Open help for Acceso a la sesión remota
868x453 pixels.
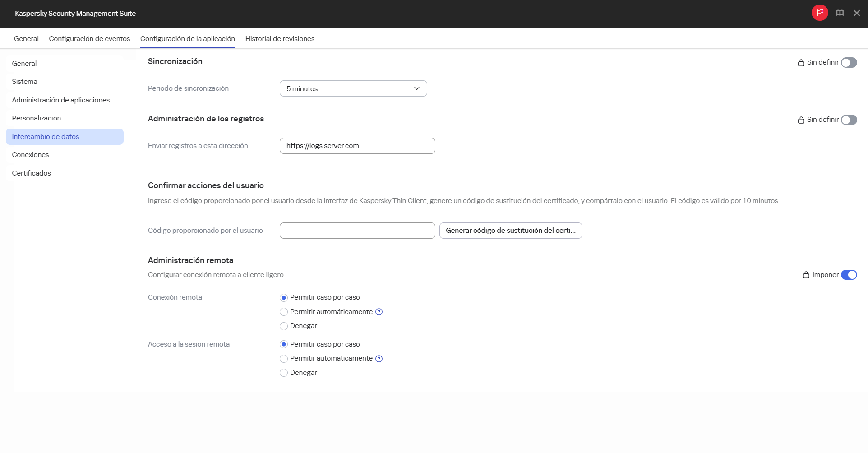[379, 359]
